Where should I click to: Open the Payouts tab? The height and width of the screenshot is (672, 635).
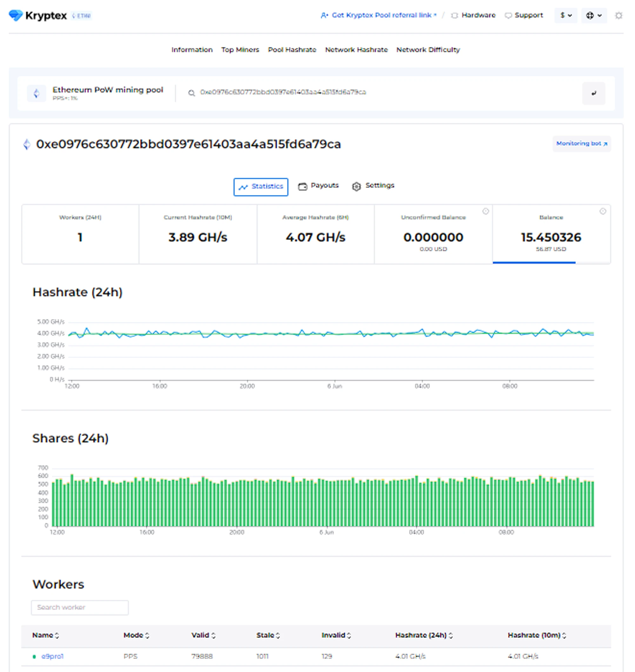[318, 186]
